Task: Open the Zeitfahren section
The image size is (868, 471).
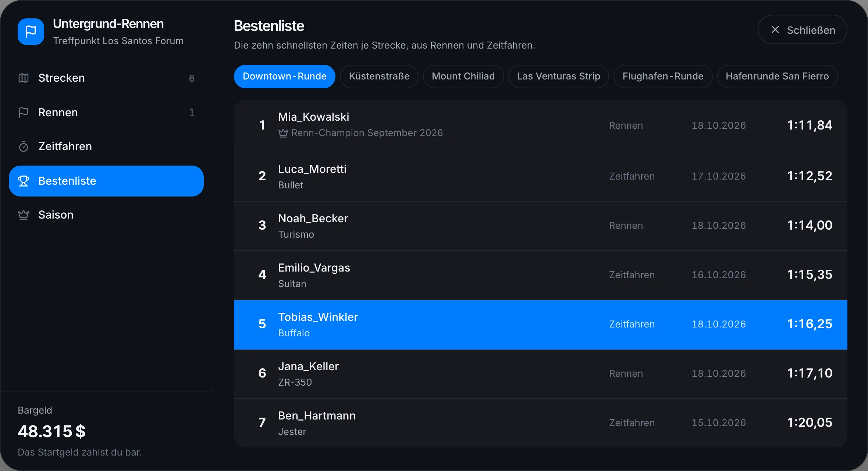Action: [x=106, y=146]
